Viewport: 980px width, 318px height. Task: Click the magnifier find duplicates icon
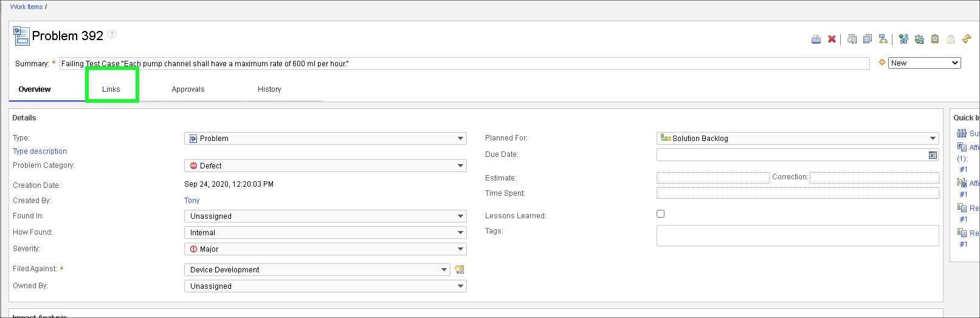pos(852,40)
